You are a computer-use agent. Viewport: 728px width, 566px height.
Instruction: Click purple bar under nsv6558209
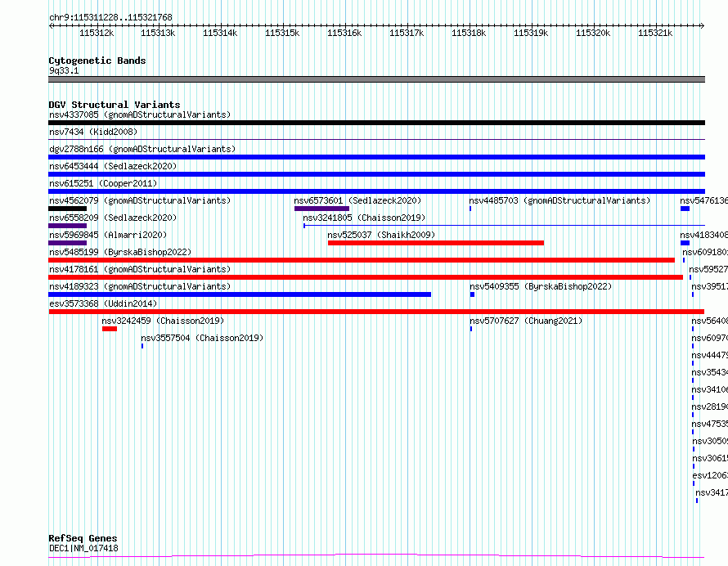point(67,226)
